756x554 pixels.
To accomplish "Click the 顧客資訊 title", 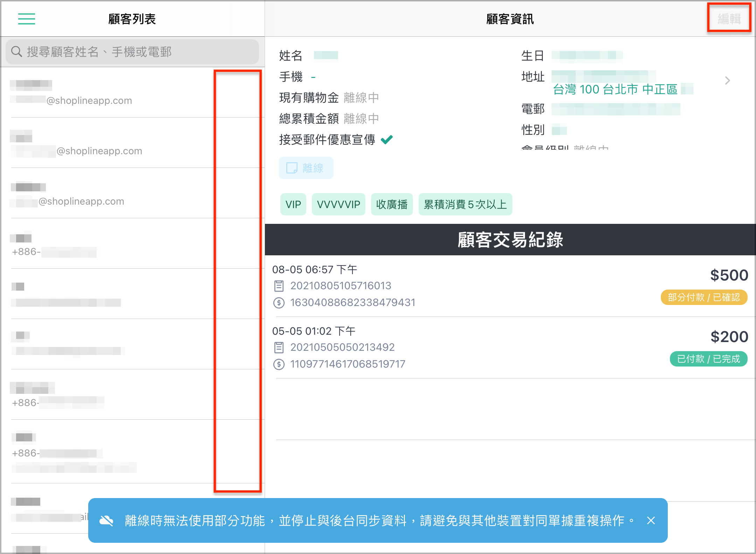I will [510, 19].
